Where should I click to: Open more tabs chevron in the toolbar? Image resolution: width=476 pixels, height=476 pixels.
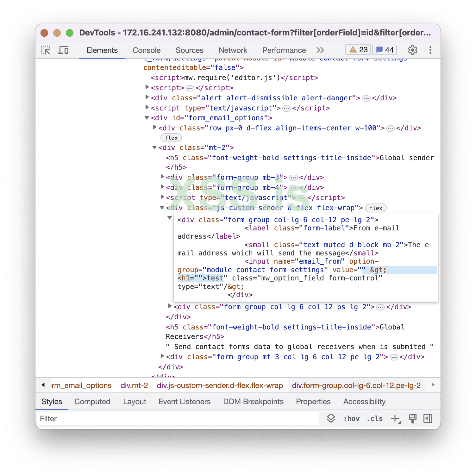pos(320,50)
